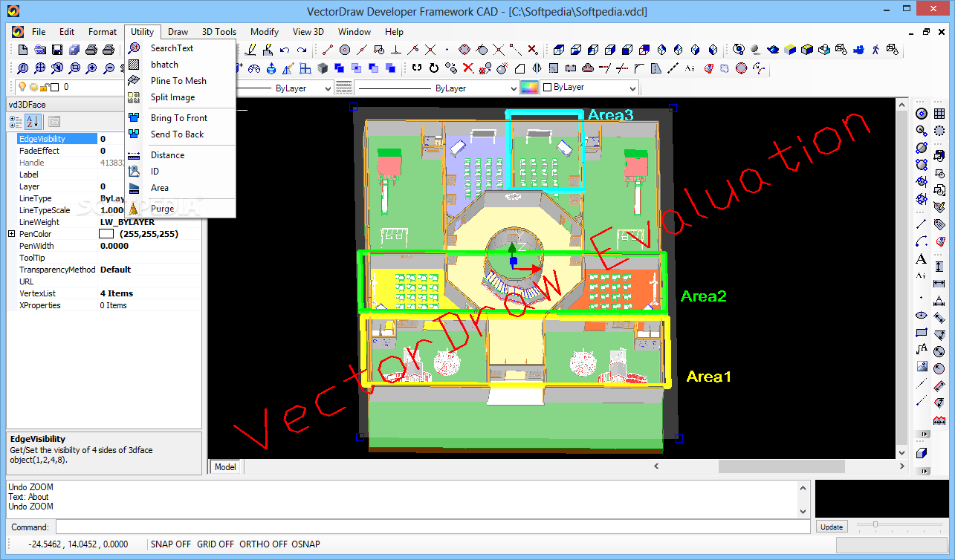Click the TransparencyMethod Default value
The width and height of the screenshot is (955, 560).
pyautogui.click(x=115, y=270)
